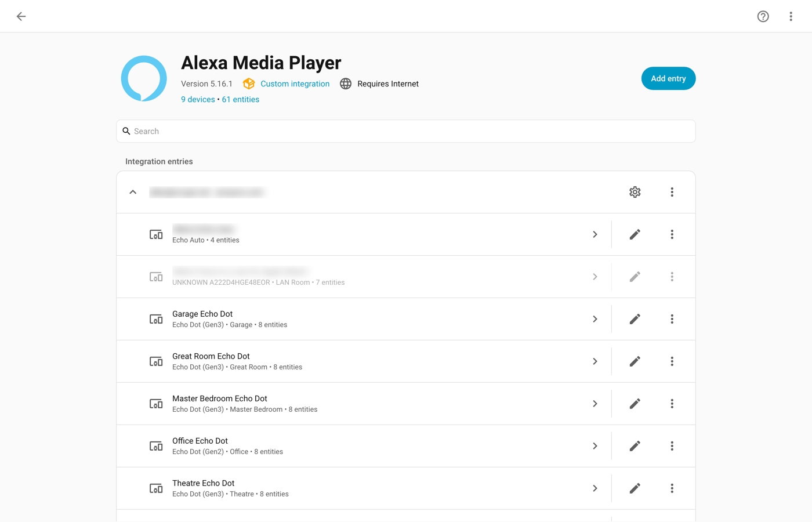Click the Version 5.16.1 text
Screen dimensions: 812x522
click(206, 84)
